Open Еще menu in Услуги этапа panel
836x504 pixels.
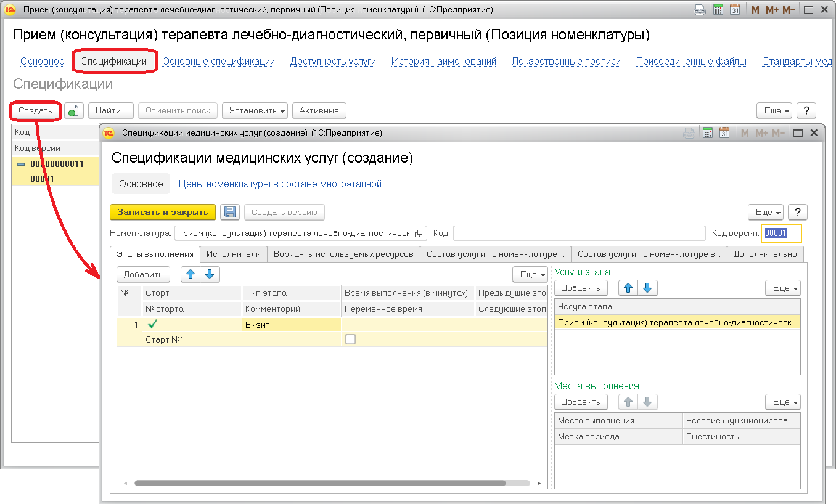tap(783, 288)
